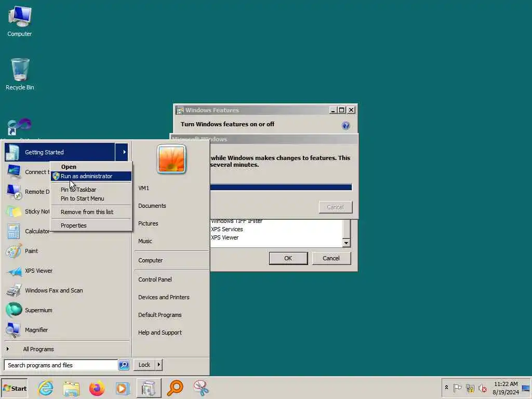The image size is (532, 399).
Task: Click the network tray icon
Action: tap(470, 388)
